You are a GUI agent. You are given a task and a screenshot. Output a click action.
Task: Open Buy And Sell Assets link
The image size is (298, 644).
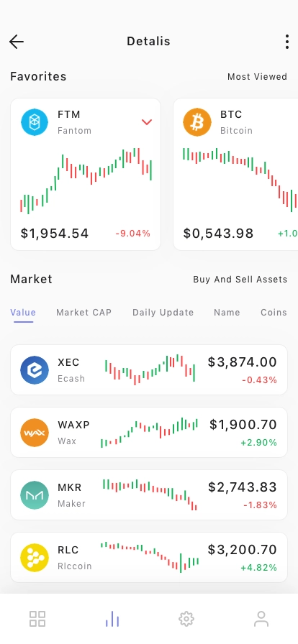click(x=240, y=280)
